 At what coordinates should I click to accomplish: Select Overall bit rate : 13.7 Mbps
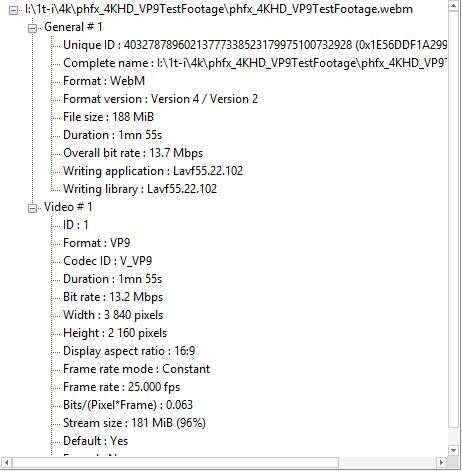click(x=133, y=153)
